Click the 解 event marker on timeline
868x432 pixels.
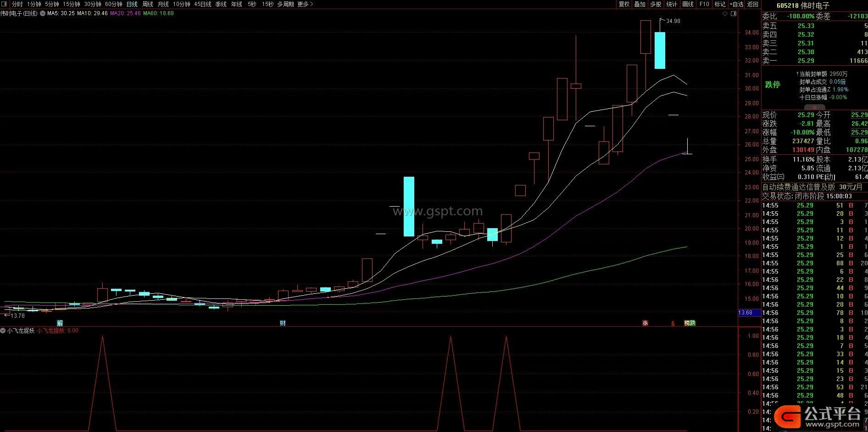(x=60, y=323)
